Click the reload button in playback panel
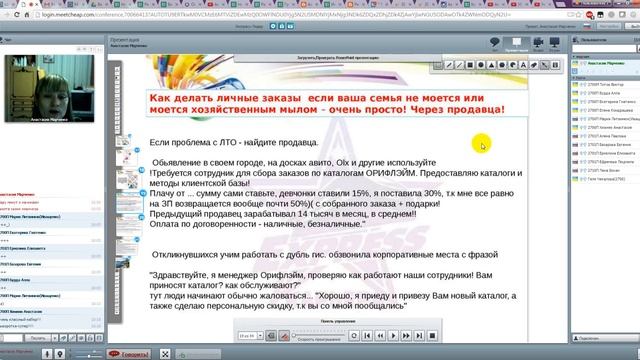 (x=354, y=336)
